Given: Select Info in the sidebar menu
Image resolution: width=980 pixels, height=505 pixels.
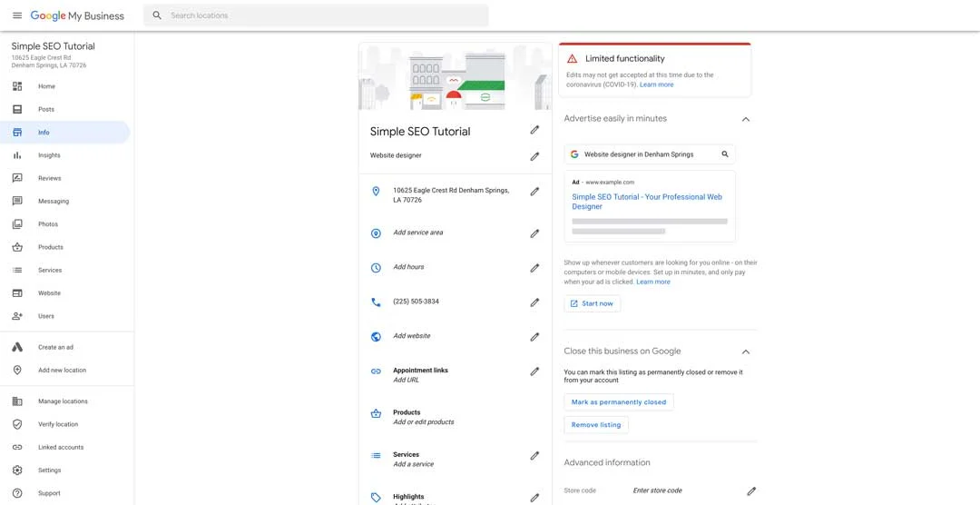Looking at the screenshot, I should pos(65,133).
